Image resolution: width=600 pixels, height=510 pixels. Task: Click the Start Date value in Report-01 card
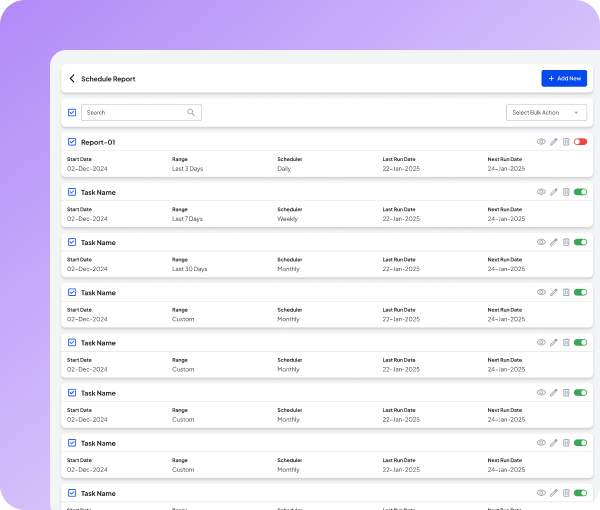(x=87, y=169)
